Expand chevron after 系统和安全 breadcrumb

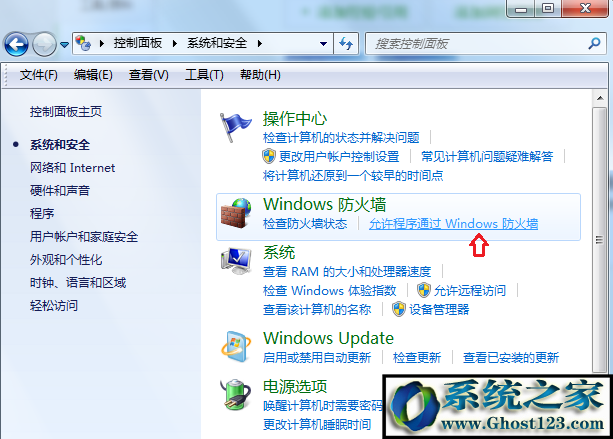click(x=260, y=43)
